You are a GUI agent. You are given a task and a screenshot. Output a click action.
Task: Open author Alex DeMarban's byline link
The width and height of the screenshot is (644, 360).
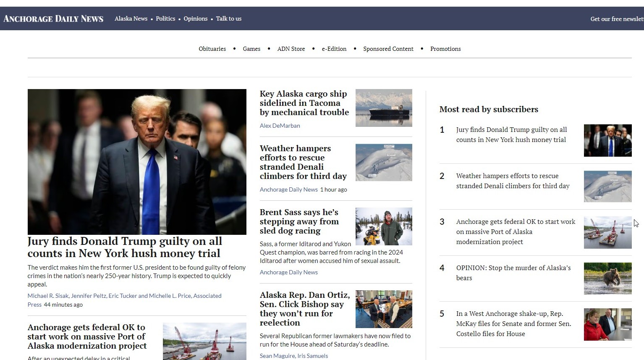click(x=280, y=126)
